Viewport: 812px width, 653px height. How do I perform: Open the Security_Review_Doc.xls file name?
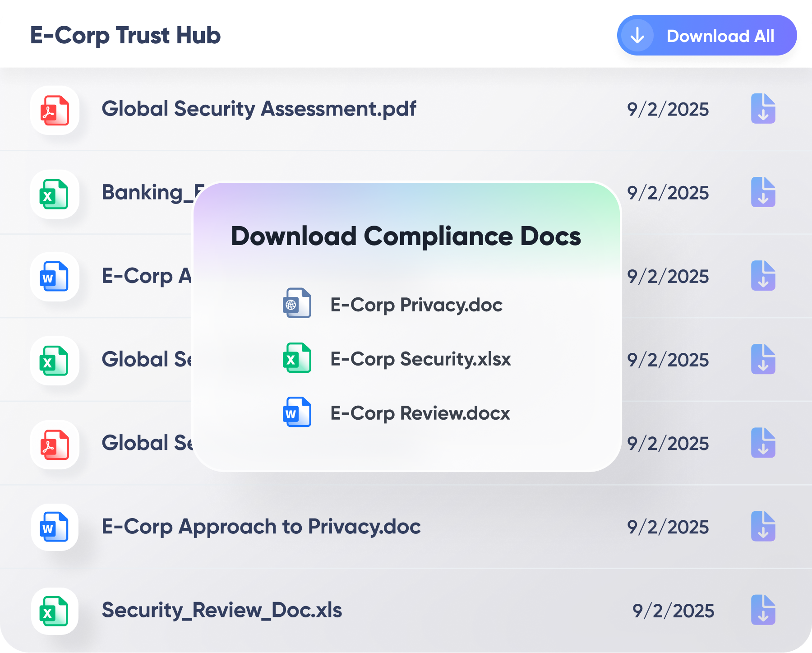pos(221,610)
